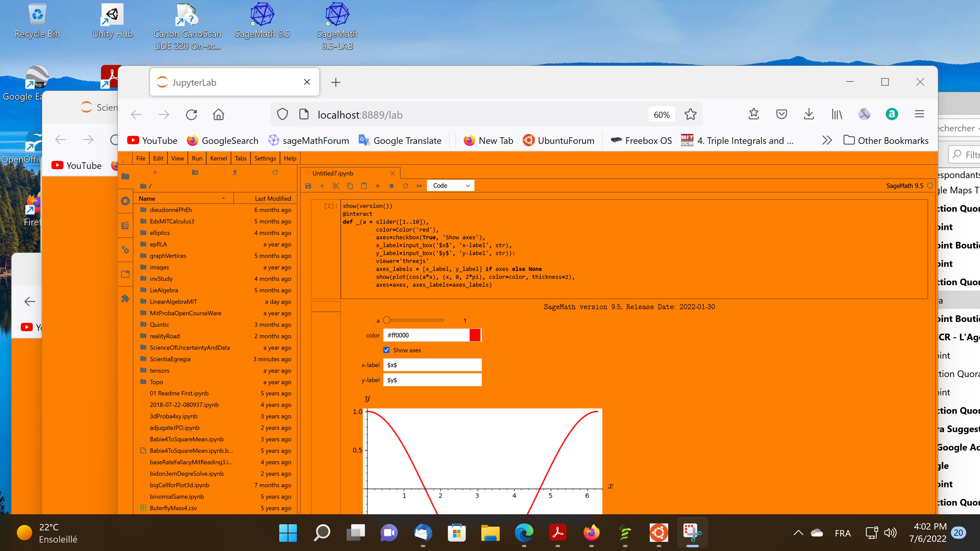Cut the selected notebook cell
Viewport: 980px width, 551px height.
336,185
